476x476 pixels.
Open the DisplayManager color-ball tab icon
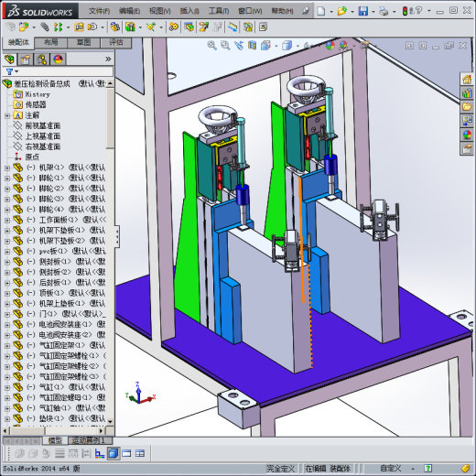(58, 59)
